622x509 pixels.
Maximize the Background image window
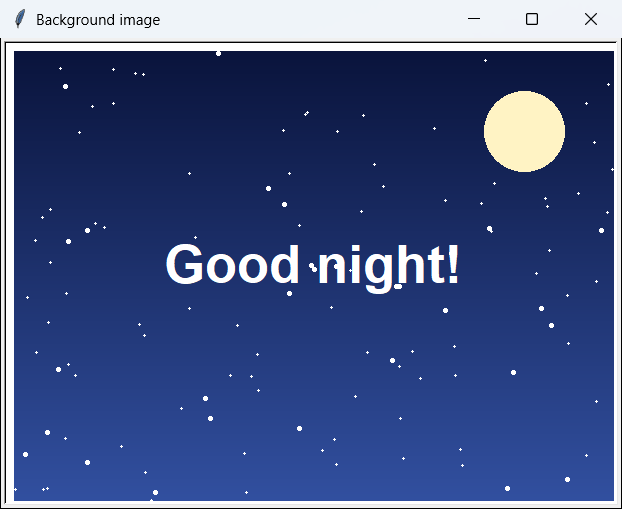532,19
